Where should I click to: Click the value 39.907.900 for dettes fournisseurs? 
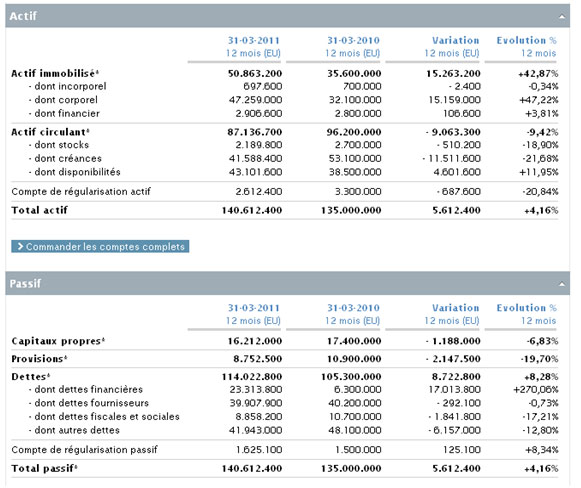256,403
